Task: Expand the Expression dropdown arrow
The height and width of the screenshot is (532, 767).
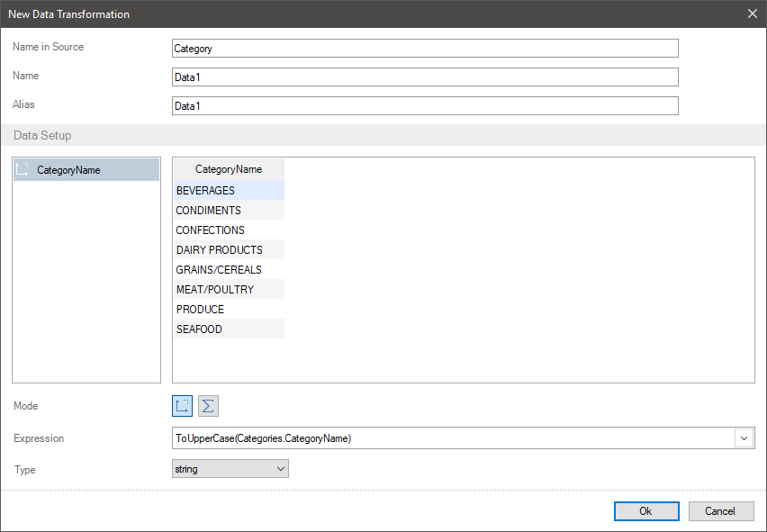Action: click(x=744, y=438)
